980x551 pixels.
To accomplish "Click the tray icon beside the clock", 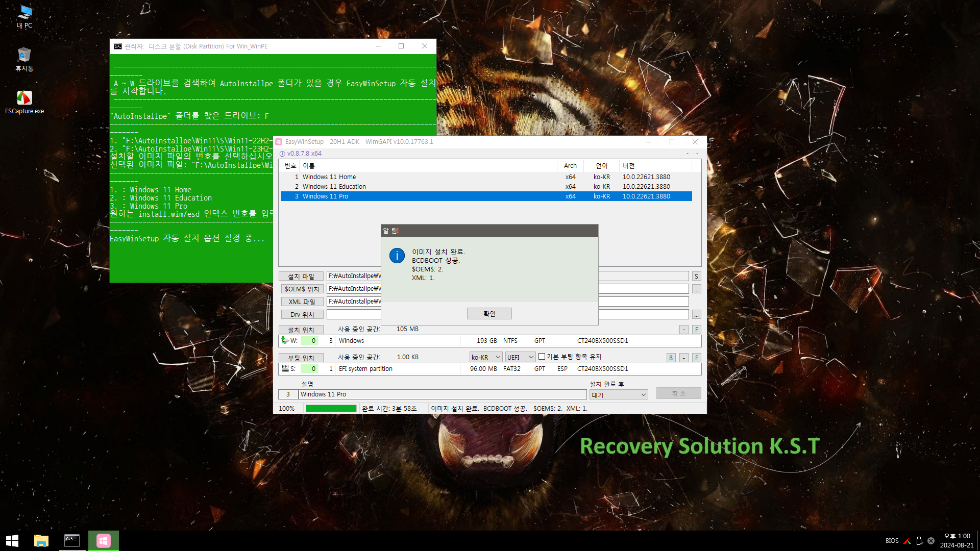I will (x=931, y=541).
